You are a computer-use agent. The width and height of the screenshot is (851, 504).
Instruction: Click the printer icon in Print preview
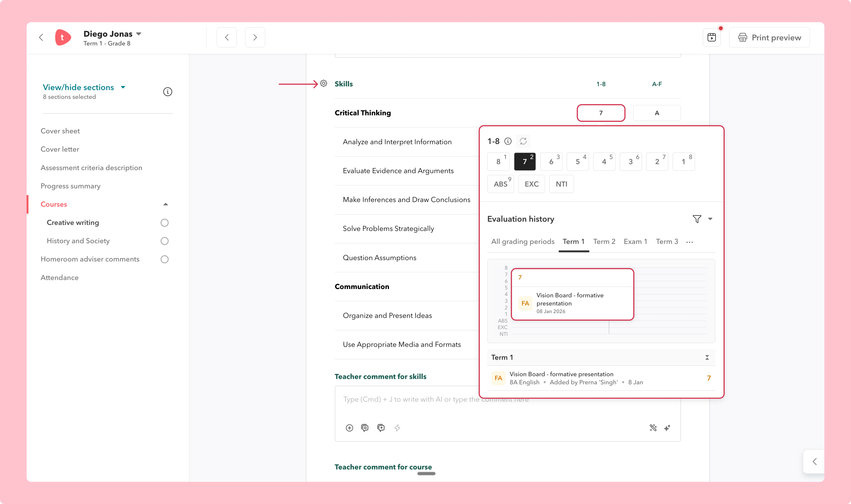(743, 37)
